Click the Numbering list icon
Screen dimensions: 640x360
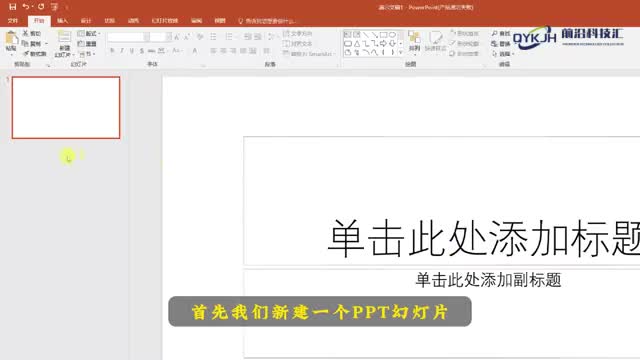coord(229,37)
